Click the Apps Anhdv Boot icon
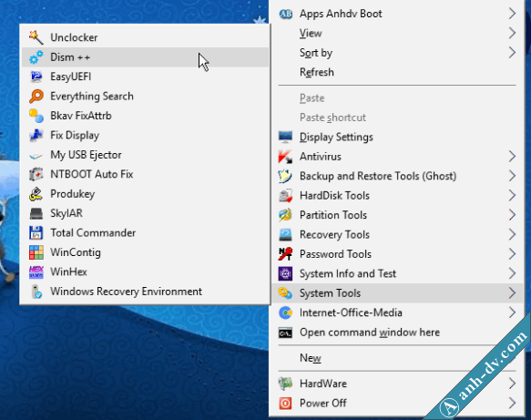Image resolution: width=531 pixels, height=420 pixels. coord(285,14)
